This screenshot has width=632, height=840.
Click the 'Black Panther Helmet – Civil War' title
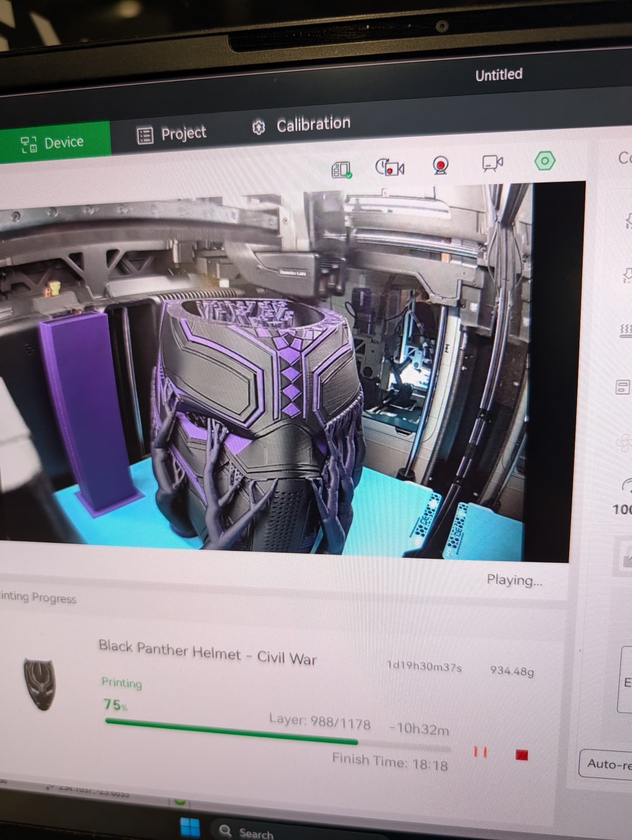207,652
